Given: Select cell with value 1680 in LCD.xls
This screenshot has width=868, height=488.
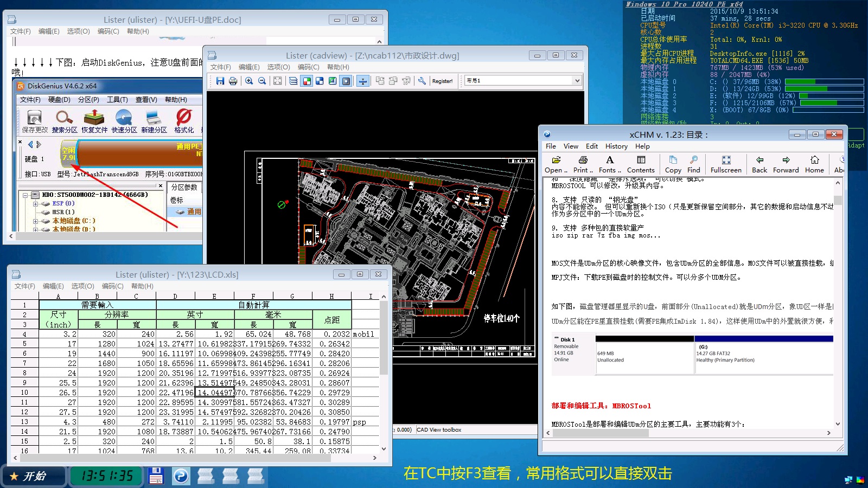Looking at the screenshot, I should coord(98,363).
